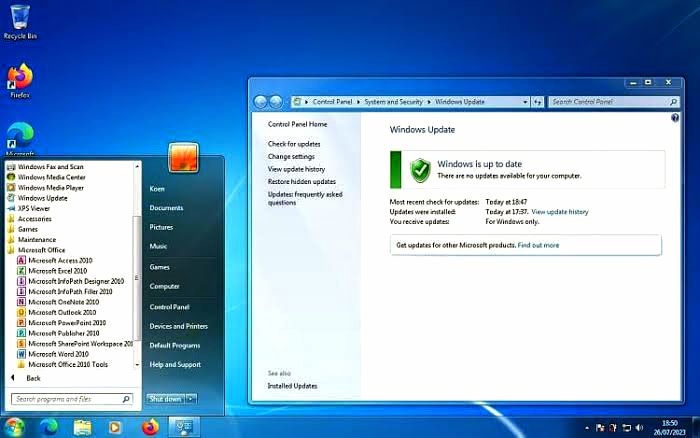Open Firefox from the taskbar

[150, 427]
